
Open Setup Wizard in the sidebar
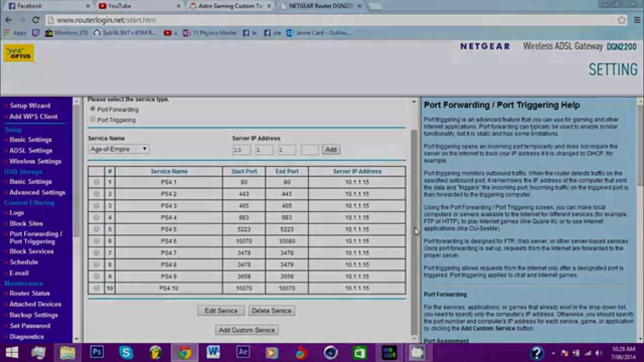pos(30,106)
